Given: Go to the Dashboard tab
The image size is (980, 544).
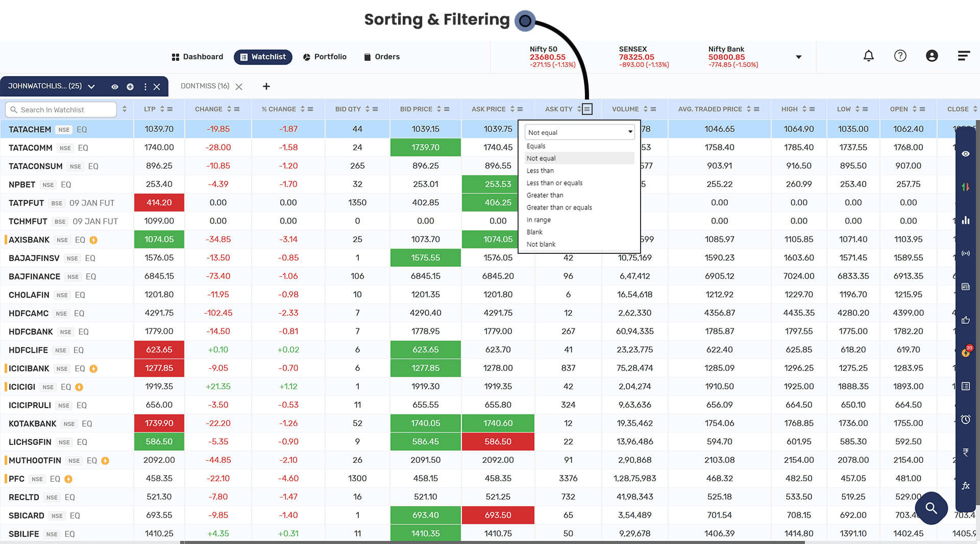Looking at the screenshot, I should [198, 57].
